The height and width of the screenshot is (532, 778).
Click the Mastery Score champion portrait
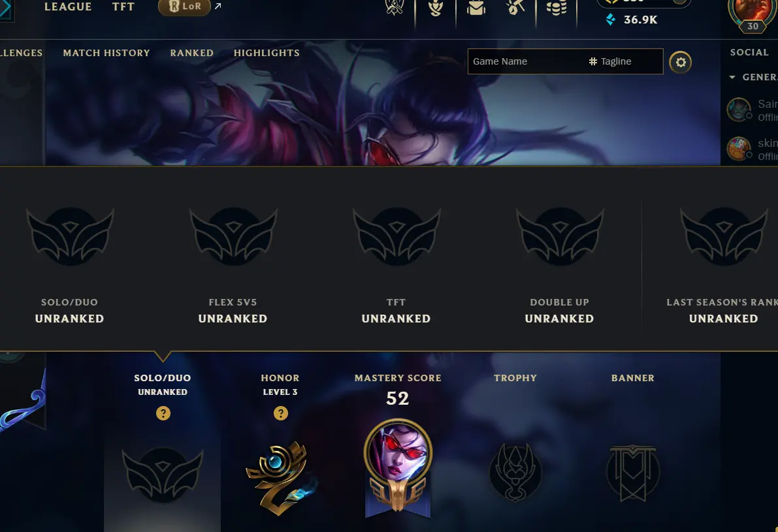398,452
